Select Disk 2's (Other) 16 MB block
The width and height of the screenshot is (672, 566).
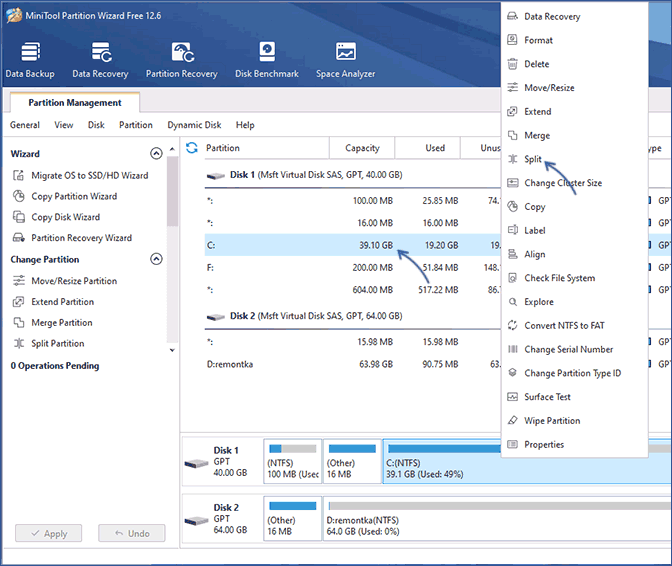point(293,518)
